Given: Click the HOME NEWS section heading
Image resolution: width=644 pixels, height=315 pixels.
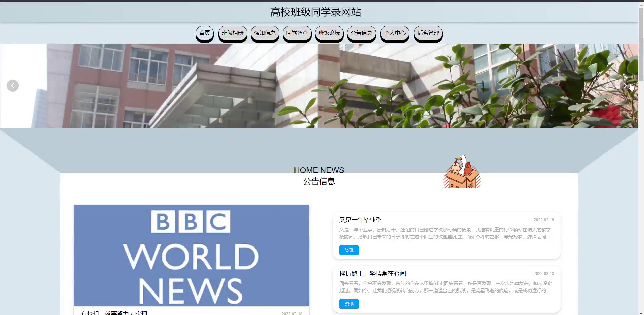Looking at the screenshot, I should (x=319, y=170).
